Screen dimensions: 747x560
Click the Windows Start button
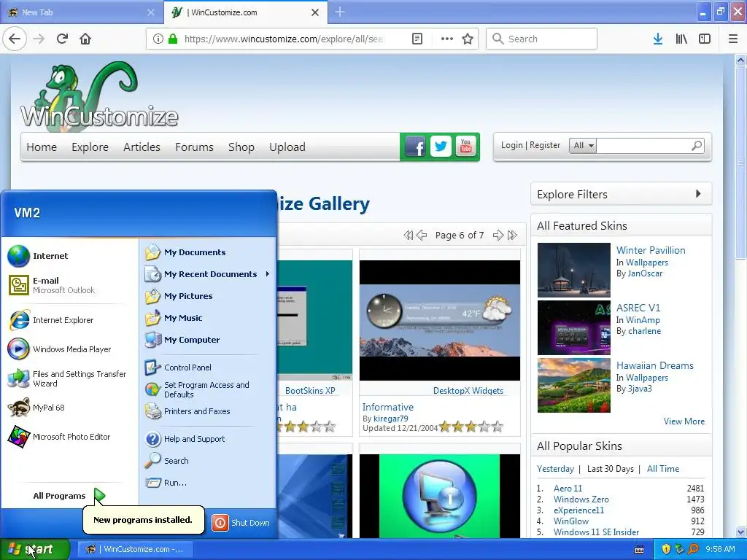click(34, 550)
